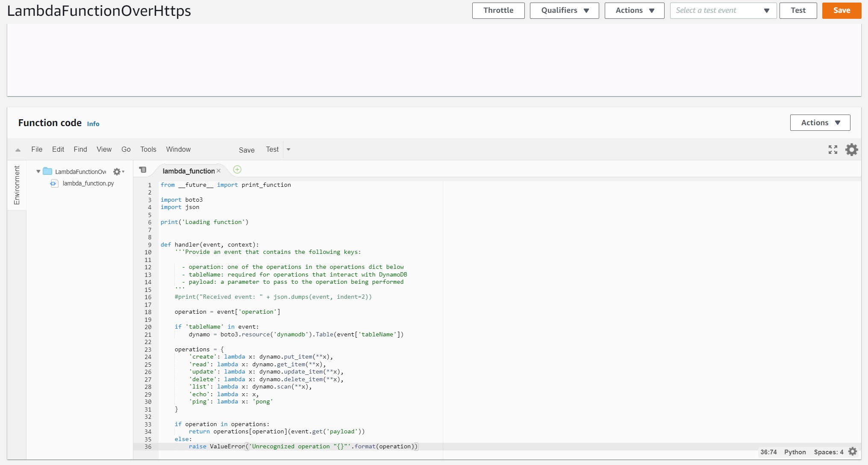Click the File menu item
868x465 pixels.
(x=37, y=149)
